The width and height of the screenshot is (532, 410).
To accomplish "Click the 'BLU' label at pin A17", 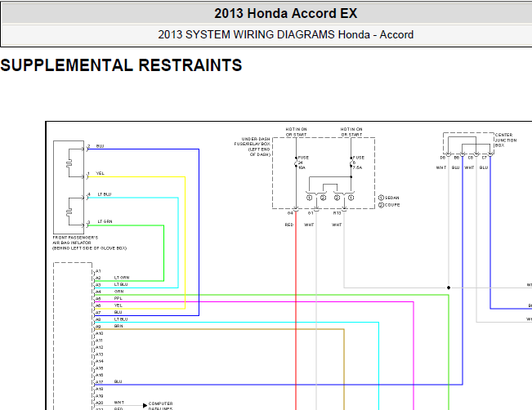I will point(118,381).
